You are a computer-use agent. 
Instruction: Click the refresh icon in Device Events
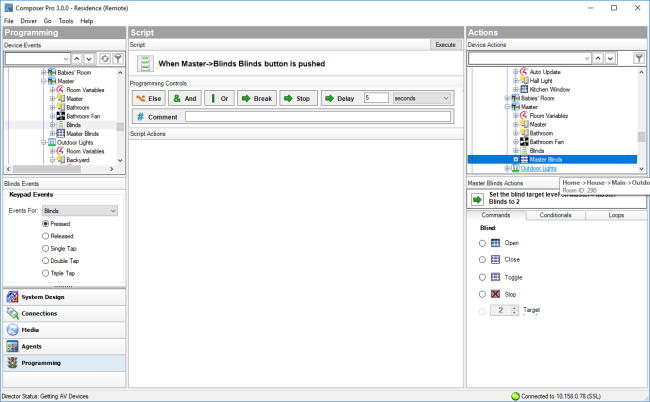coord(105,59)
